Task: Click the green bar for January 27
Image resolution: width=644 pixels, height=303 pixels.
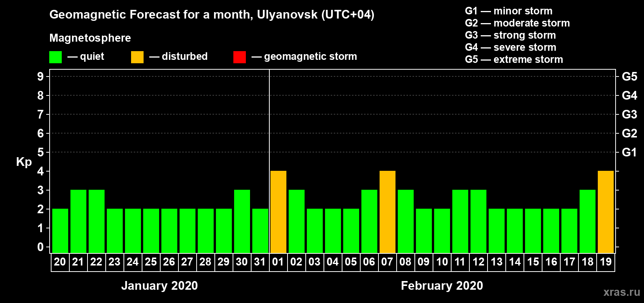Action: click(x=188, y=231)
